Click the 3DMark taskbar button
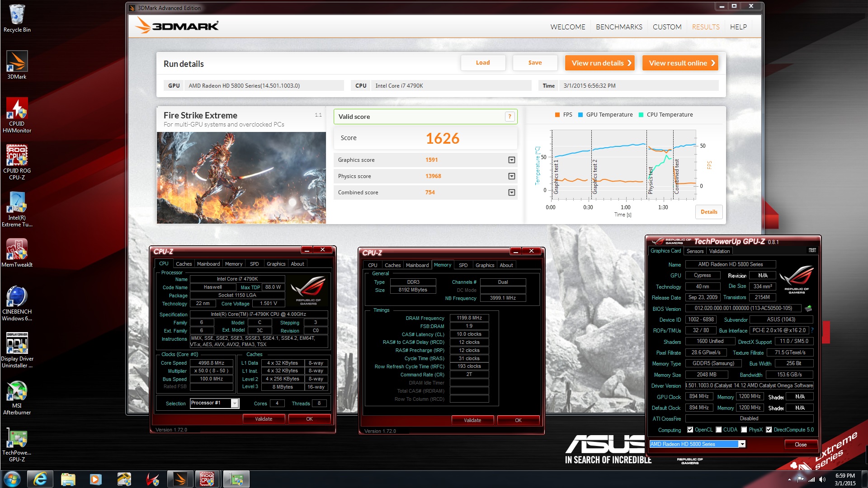Viewport: 868px width, 488px height. click(x=180, y=479)
